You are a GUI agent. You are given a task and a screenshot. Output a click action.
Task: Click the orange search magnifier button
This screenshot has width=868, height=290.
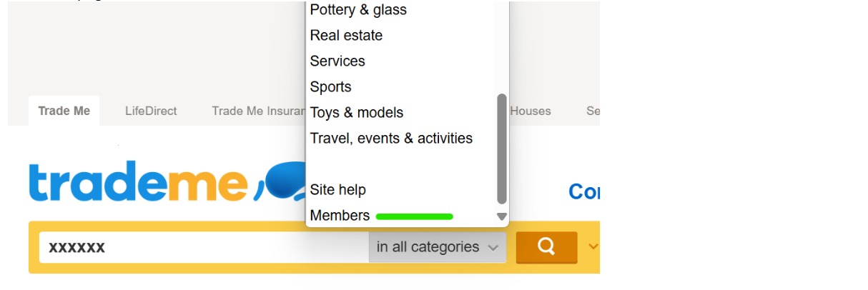(546, 247)
